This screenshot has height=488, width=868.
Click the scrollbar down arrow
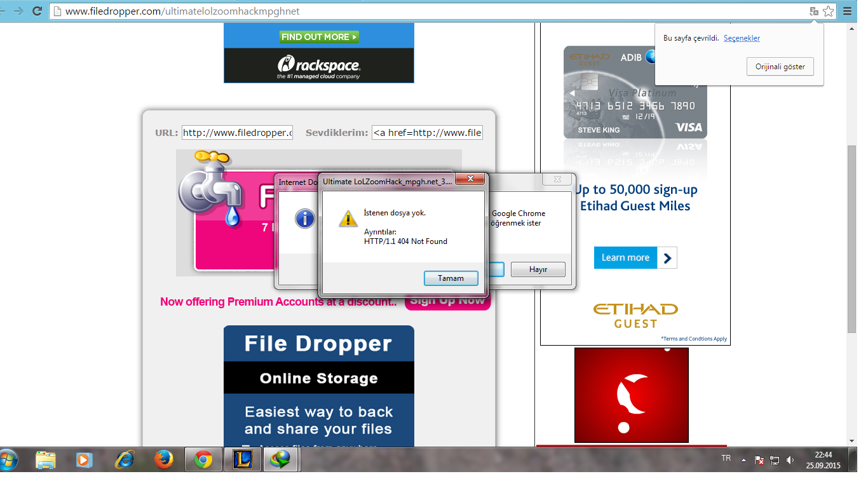pyautogui.click(x=852, y=440)
